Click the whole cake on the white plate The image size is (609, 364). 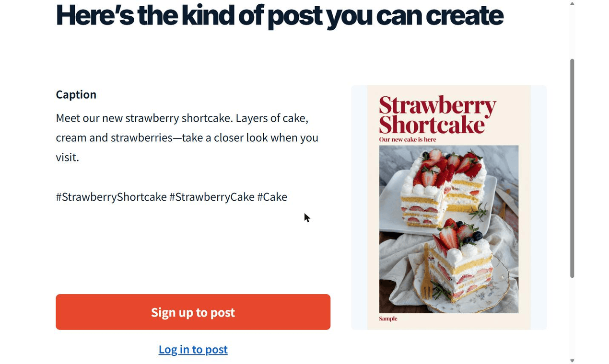pos(444,189)
